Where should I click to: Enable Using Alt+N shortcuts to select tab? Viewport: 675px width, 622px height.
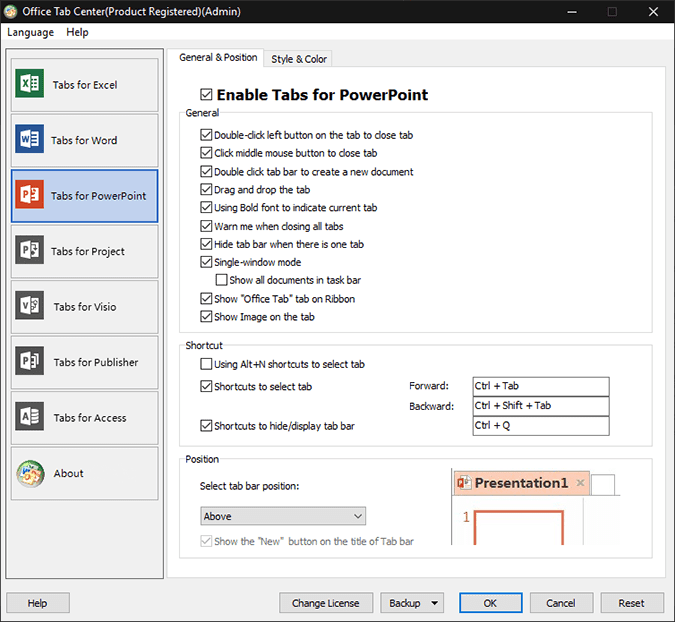206,364
